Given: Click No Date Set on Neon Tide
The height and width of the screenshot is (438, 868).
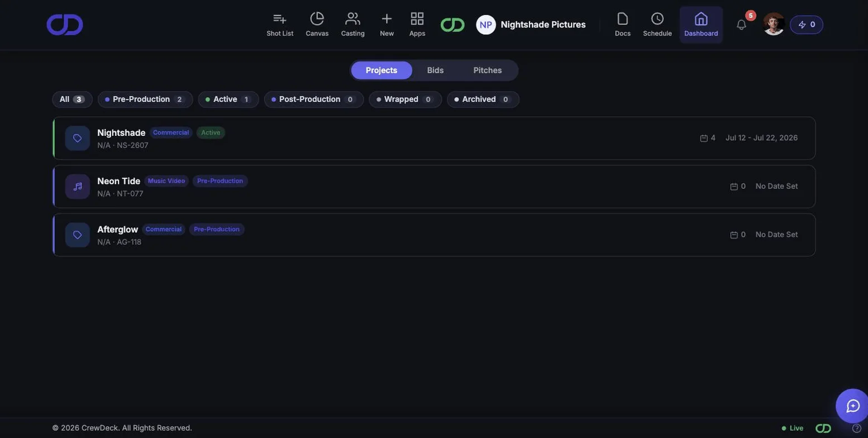Looking at the screenshot, I should pyautogui.click(x=777, y=187).
